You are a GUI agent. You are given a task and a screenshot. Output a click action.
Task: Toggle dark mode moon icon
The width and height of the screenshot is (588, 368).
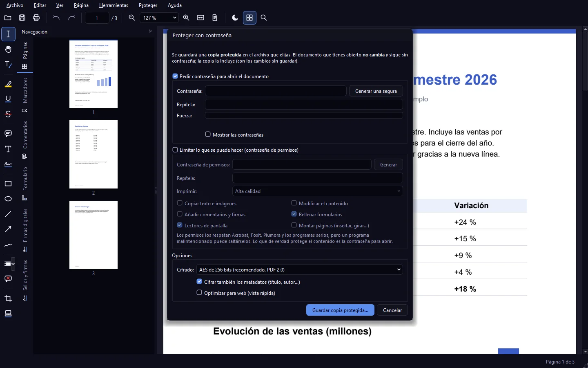click(x=235, y=18)
